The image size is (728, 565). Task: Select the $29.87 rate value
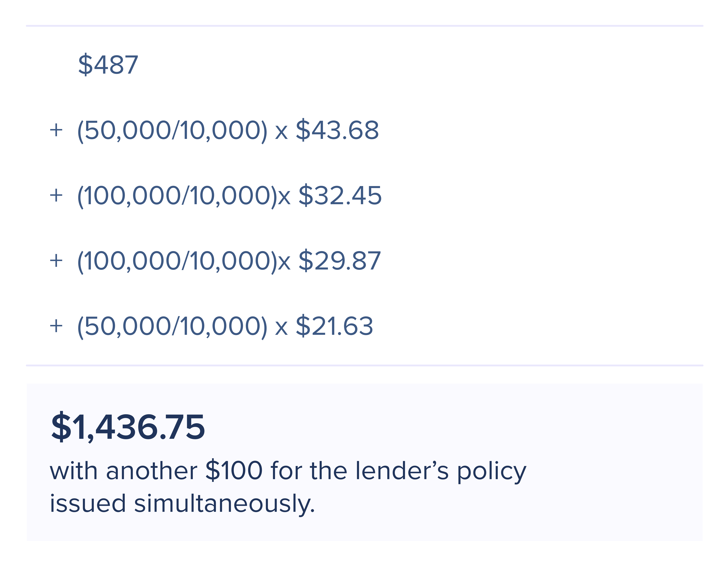340,260
